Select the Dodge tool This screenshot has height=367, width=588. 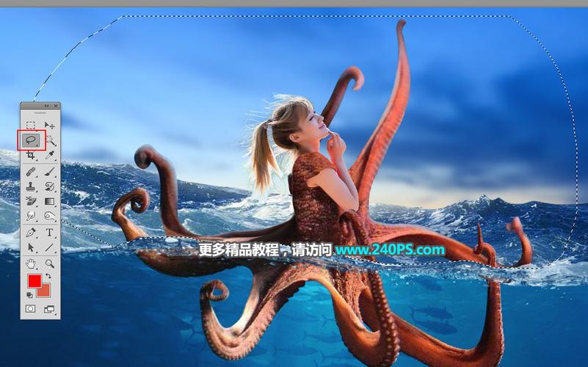[49, 216]
